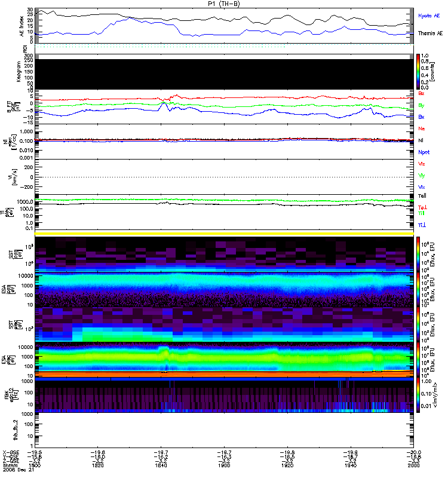448x478 pixels.
Task: Click the ESA electron Eflux color bar
Action: 418,360
